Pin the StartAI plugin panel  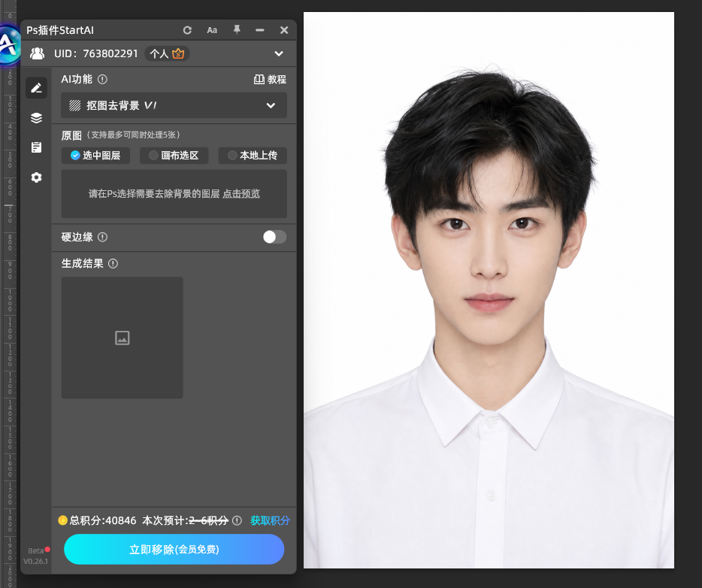click(237, 29)
